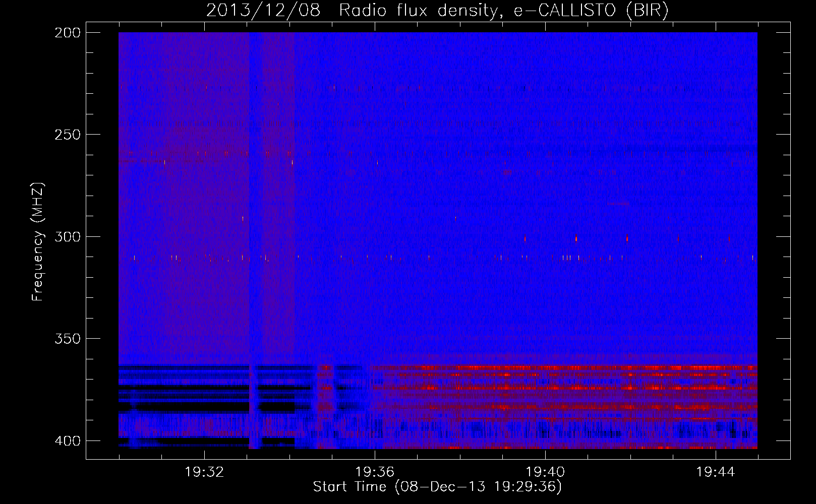Viewport: 816px width, 504px height.
Task: Click the 250 frequency tick label
Action: [x=68, y=135]
